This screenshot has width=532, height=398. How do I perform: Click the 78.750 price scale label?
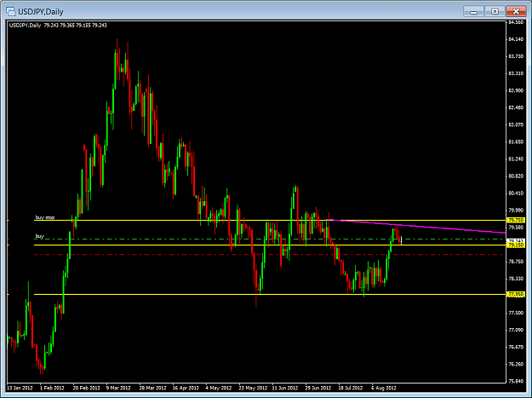pos(516,262)
